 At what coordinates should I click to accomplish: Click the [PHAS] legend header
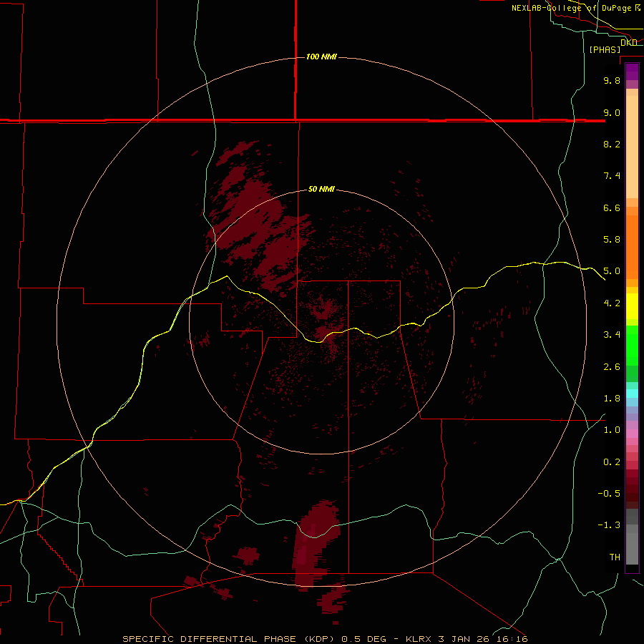605,49
